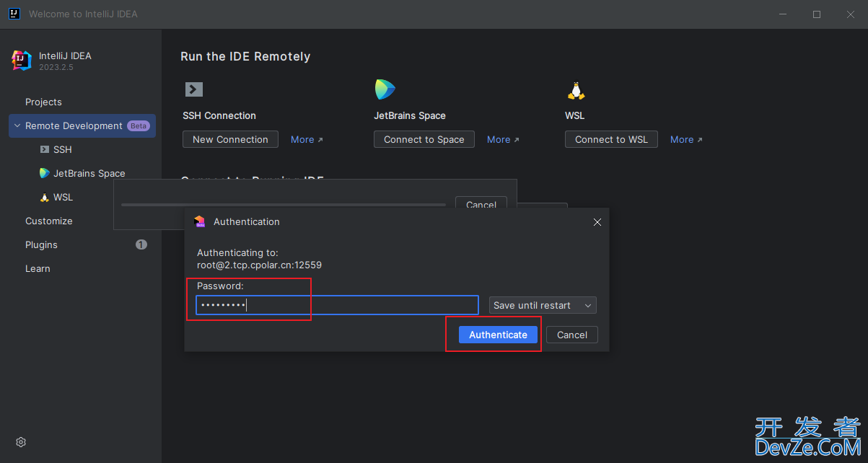868x463 pixels.
Task: Click the Authentication dialog beta icon
Action: 200,222
